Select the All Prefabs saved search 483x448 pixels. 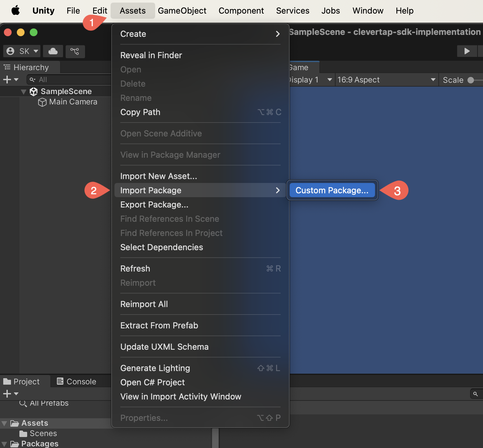point(49,403)
